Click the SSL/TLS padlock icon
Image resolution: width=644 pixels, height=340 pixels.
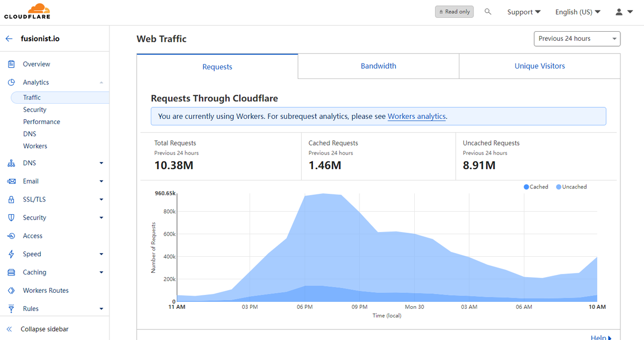pos(11,199)
